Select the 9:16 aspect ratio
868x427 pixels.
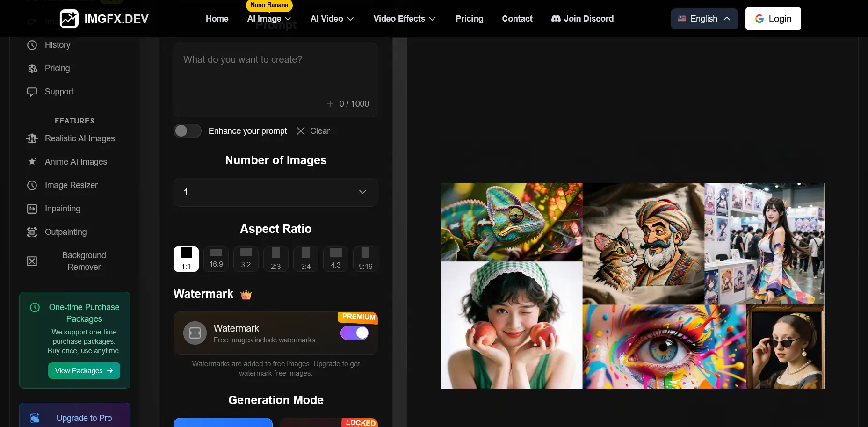tap(366, 259)
